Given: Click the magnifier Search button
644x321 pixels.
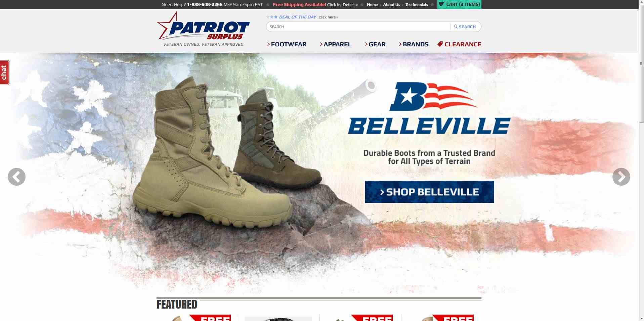Looking at the screenshot, I should [465, 27].
